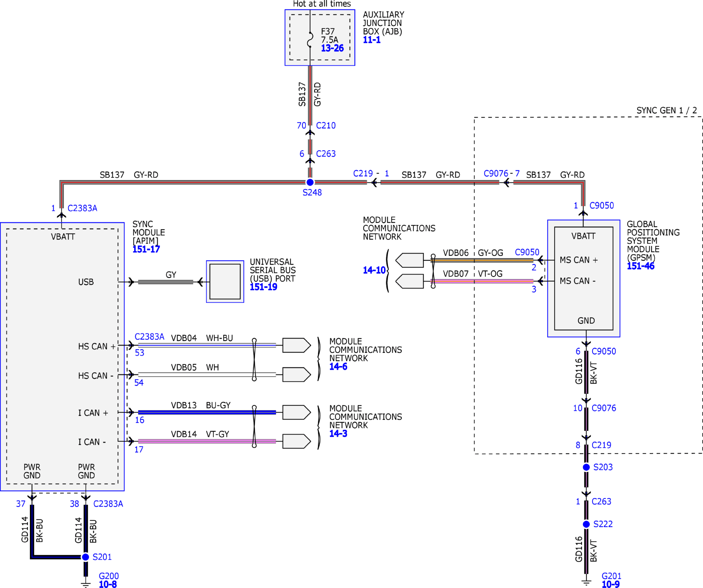703x588 pixels.
Task: Select the C9050 label at pin 1
Action: tap(602, 206)
